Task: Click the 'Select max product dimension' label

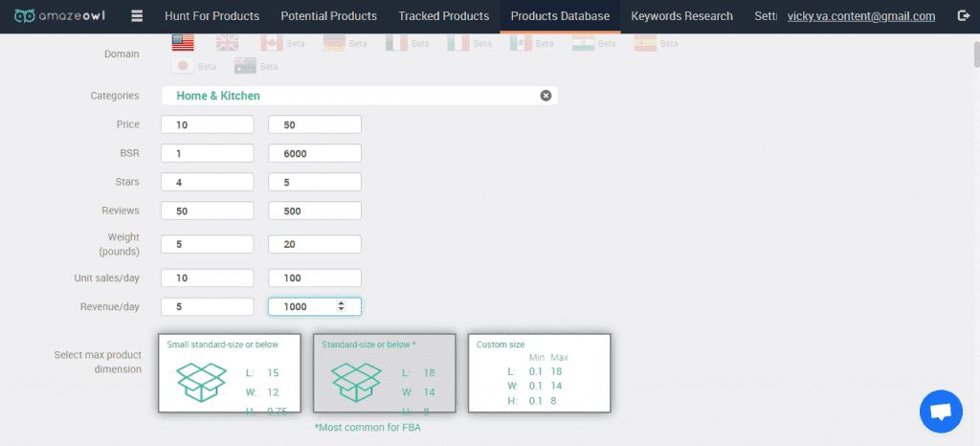Action: click(x=98, y=362)
